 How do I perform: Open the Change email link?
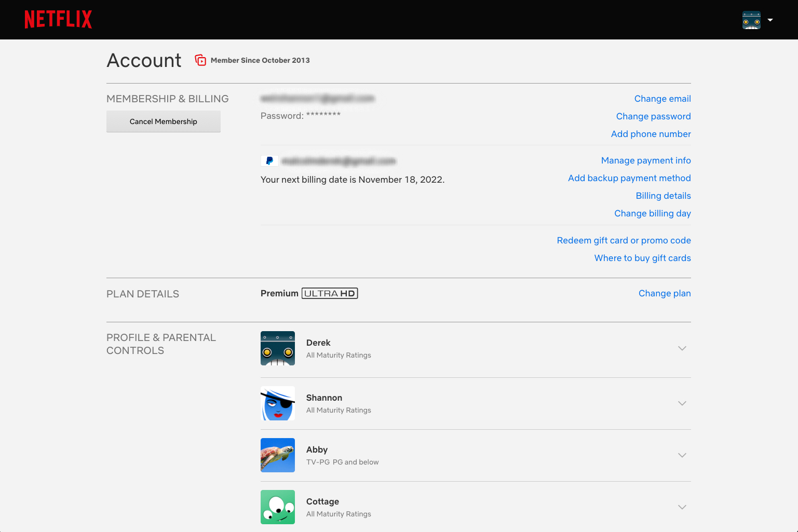tap(662, 99)
